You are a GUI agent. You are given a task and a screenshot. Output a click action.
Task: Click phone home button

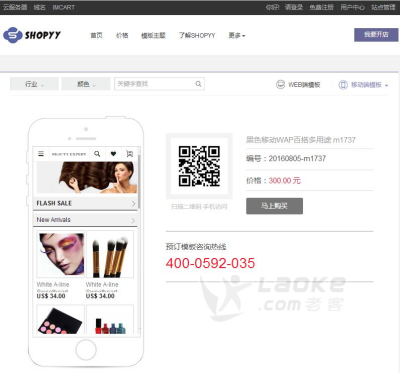(x=86, y=350)
